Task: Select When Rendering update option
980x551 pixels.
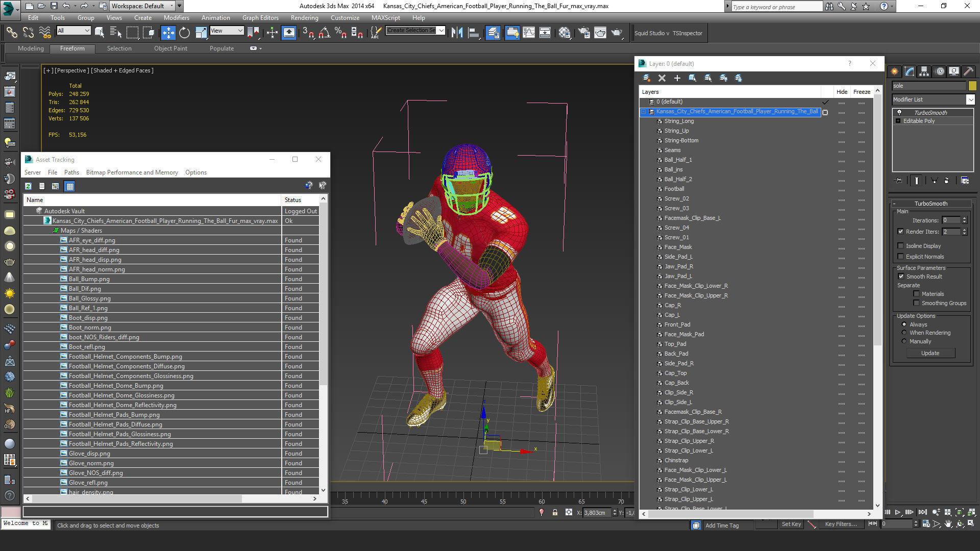Action: point(904,333)
